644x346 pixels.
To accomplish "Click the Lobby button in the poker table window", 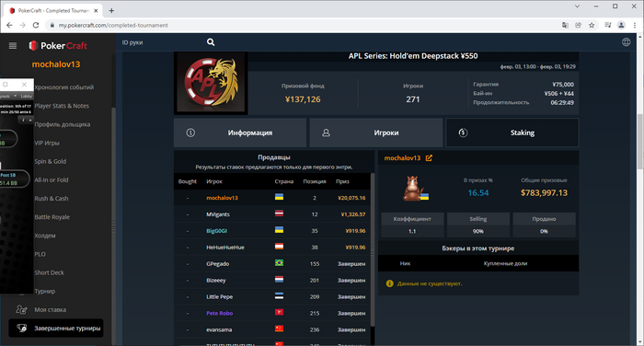I will (27, 96).
